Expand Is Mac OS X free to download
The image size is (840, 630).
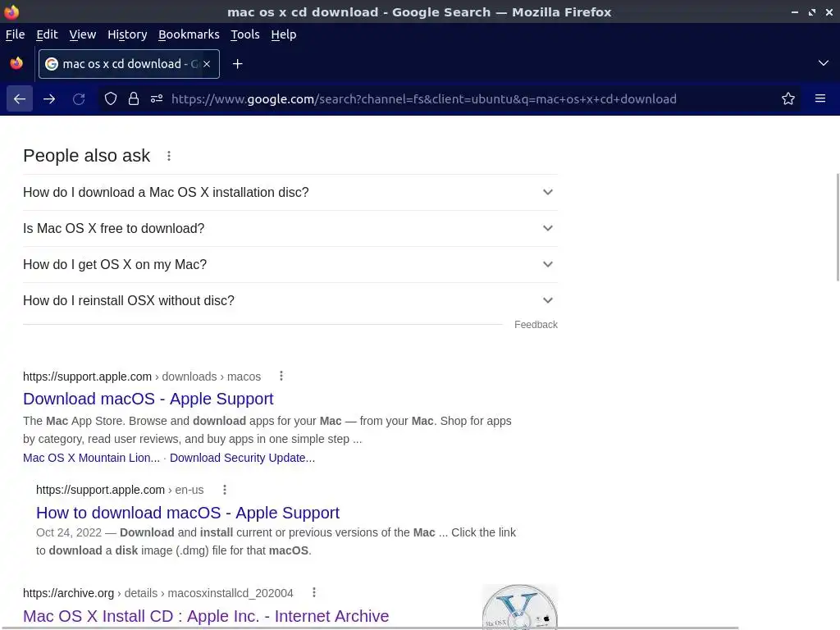pos(290,228)
